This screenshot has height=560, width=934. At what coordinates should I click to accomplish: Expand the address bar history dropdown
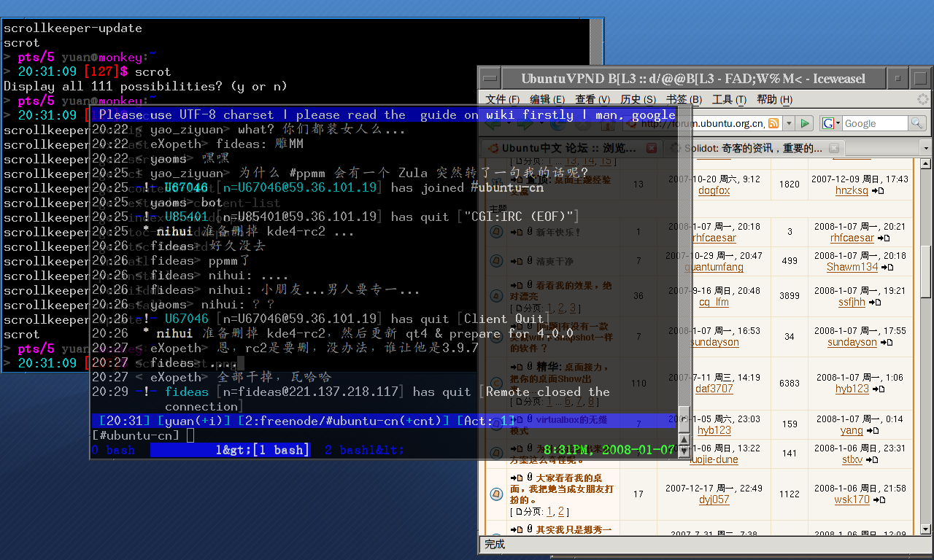[x=788, y=123]
